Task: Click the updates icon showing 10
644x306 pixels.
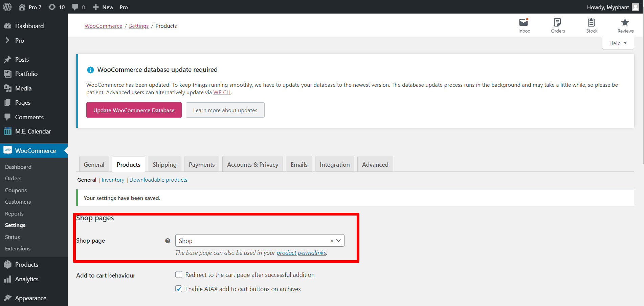Action: [52, 7]
